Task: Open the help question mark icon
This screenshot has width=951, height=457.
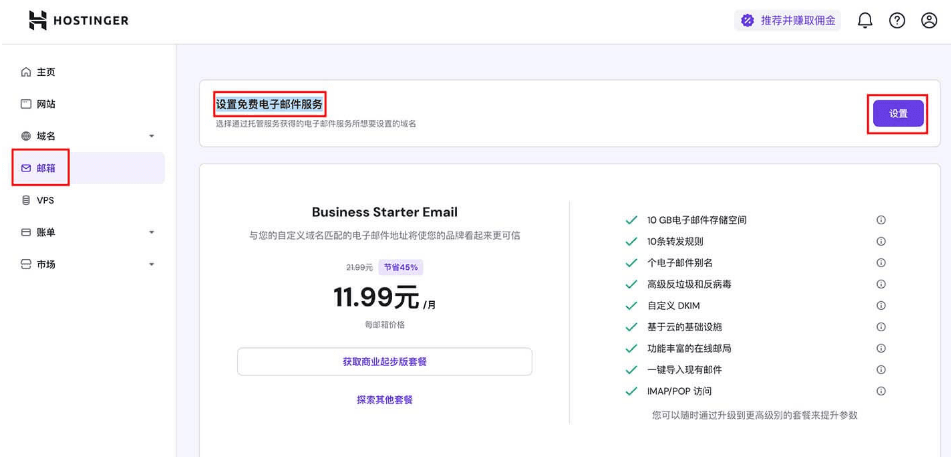Action: pos(897,20)
